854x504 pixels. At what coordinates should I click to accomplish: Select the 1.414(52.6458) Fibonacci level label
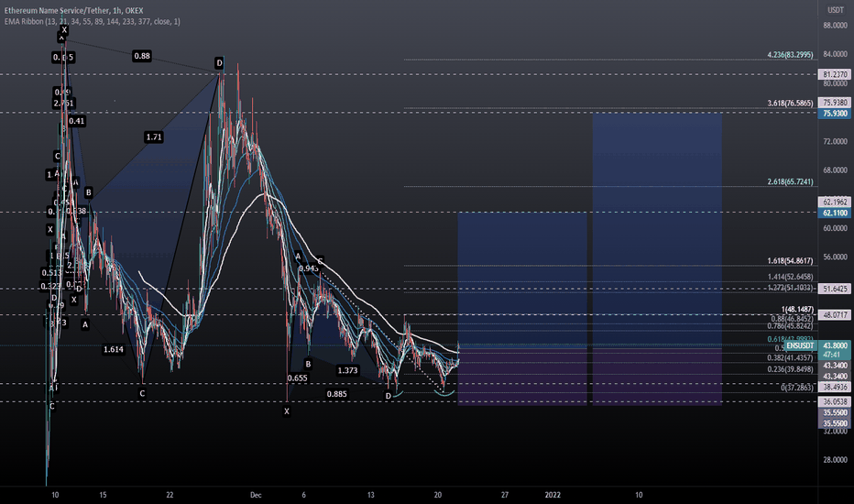[x=790, y=277]
